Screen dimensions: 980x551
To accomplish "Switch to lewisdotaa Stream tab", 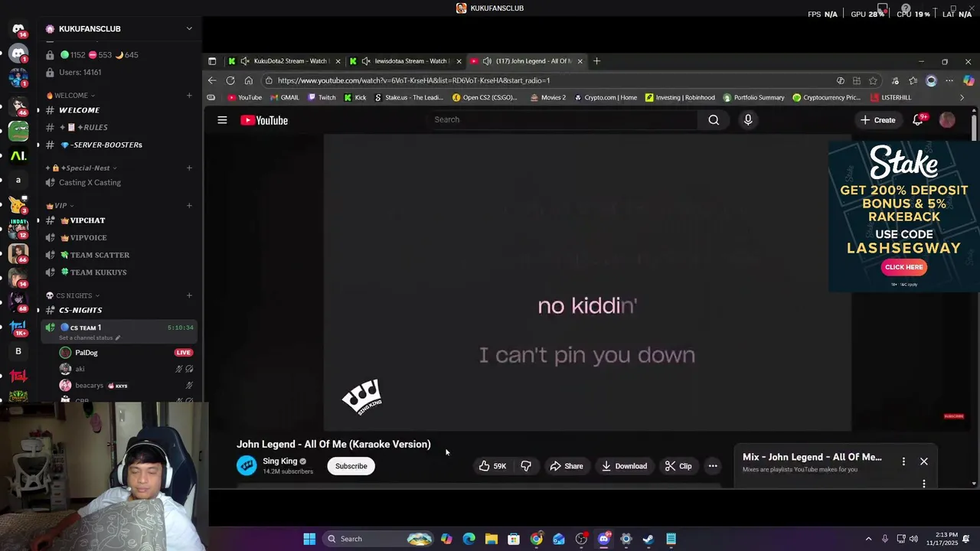I will 405,61.
